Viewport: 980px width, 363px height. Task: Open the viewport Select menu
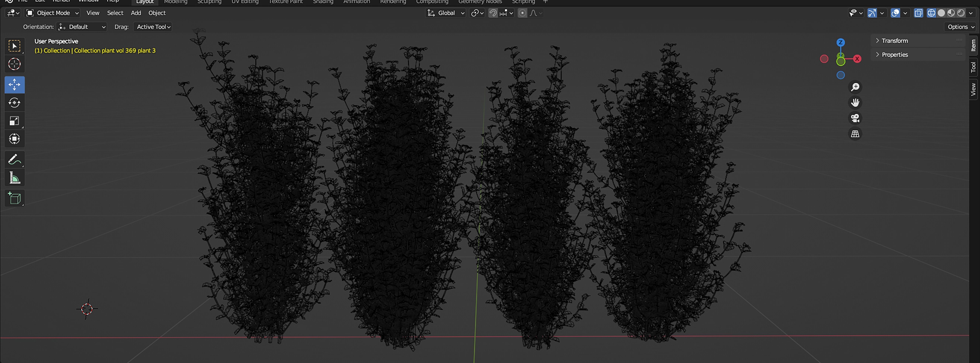(x=115, y=13)
